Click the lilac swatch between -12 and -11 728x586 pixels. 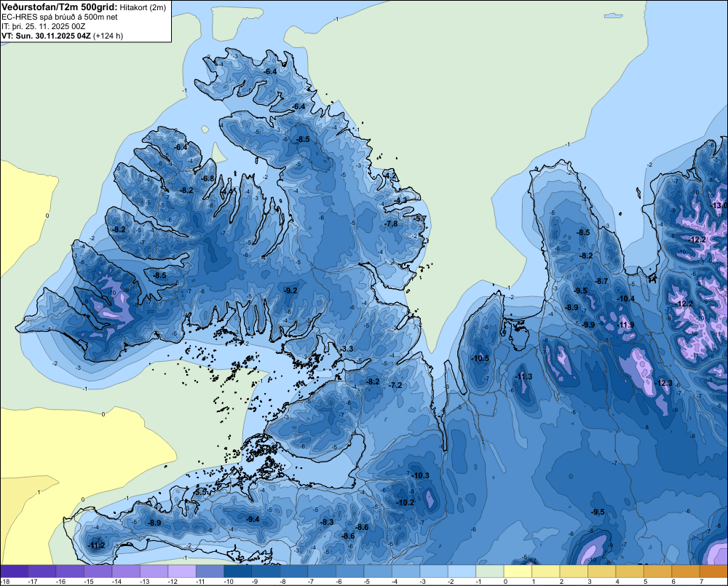182,571
